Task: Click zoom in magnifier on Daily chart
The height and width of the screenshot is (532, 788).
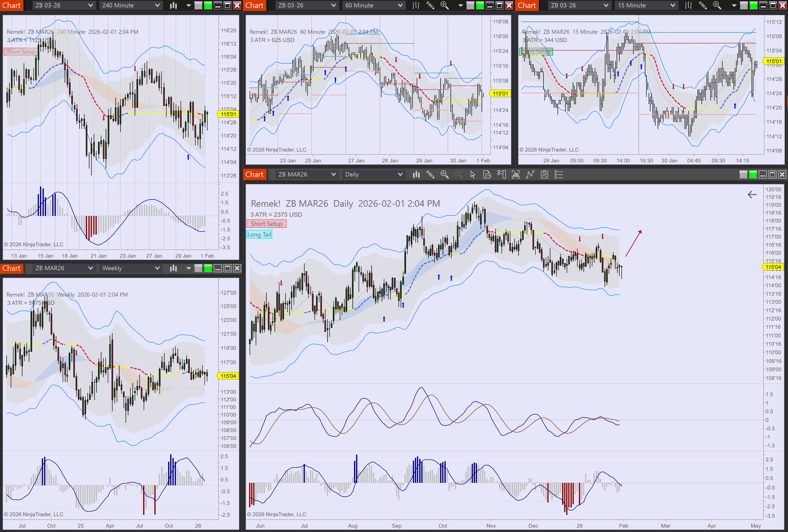Action: (x=444, y=175)
